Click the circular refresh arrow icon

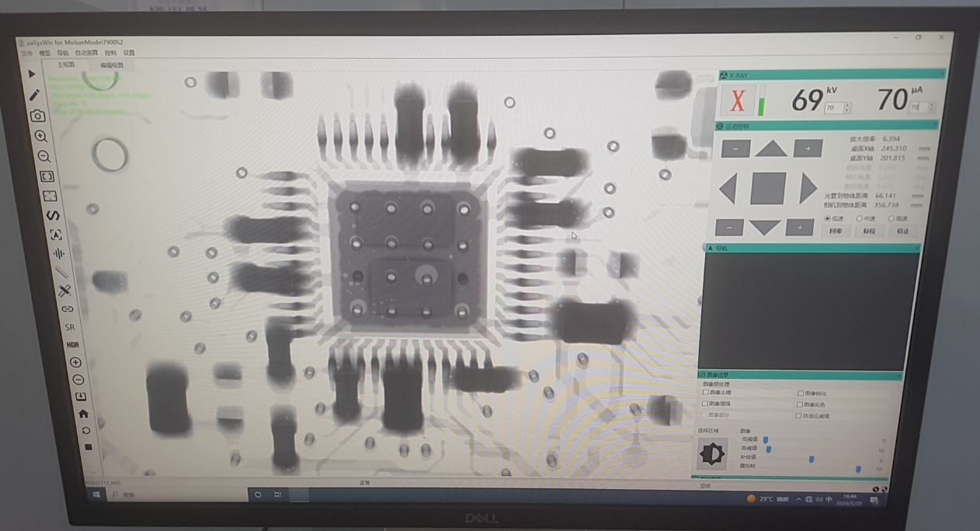[86, 430]
